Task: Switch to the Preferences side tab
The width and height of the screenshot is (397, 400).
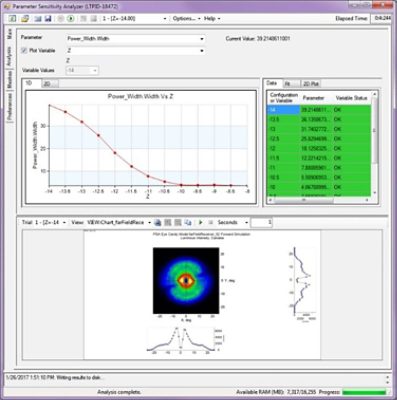Action: (x=9, y=107)
